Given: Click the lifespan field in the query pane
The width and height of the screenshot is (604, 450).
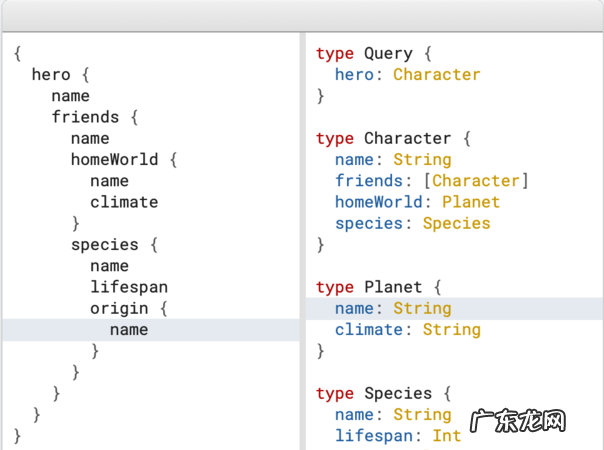Looking at the screenshot, I should coord(129,287).
